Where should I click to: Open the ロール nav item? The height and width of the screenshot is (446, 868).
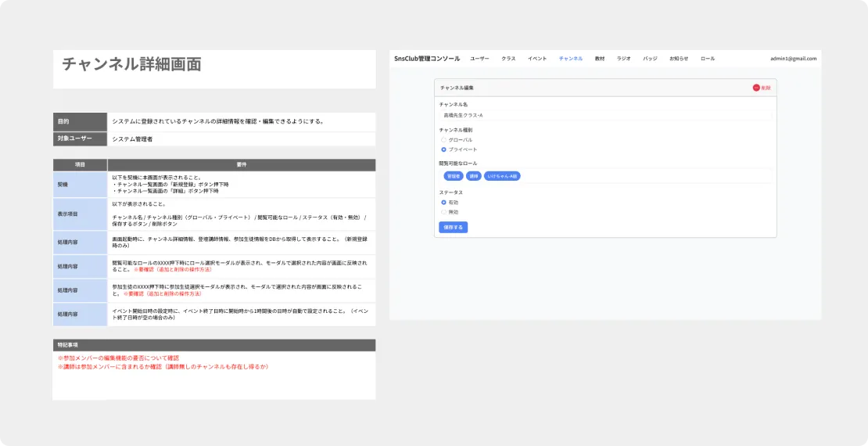coord(707,59)
